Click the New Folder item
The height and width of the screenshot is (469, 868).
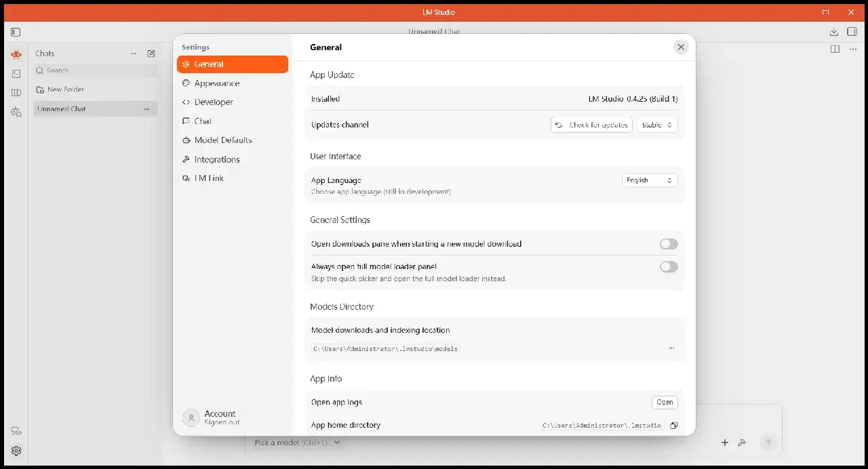pyautogui.click(x=60, y=89)
